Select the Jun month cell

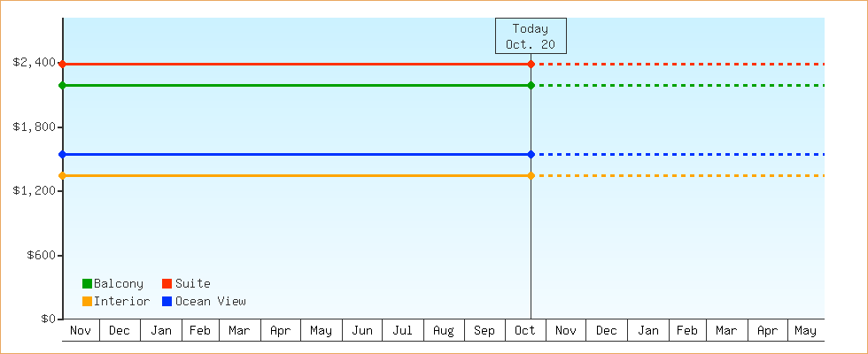[362, 331]
